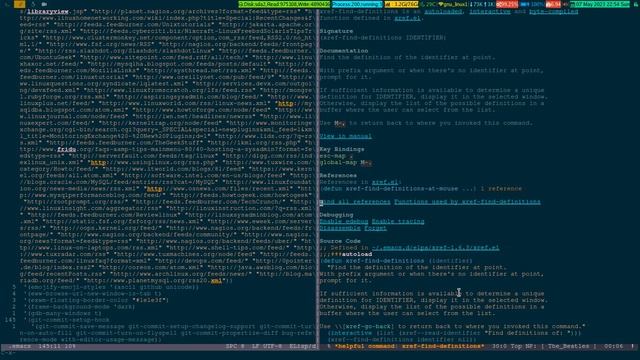The image size is (640, 360).
Task: Click the '(frame-background-mode 'dark)' line
Action: click(x=79, y=307)
